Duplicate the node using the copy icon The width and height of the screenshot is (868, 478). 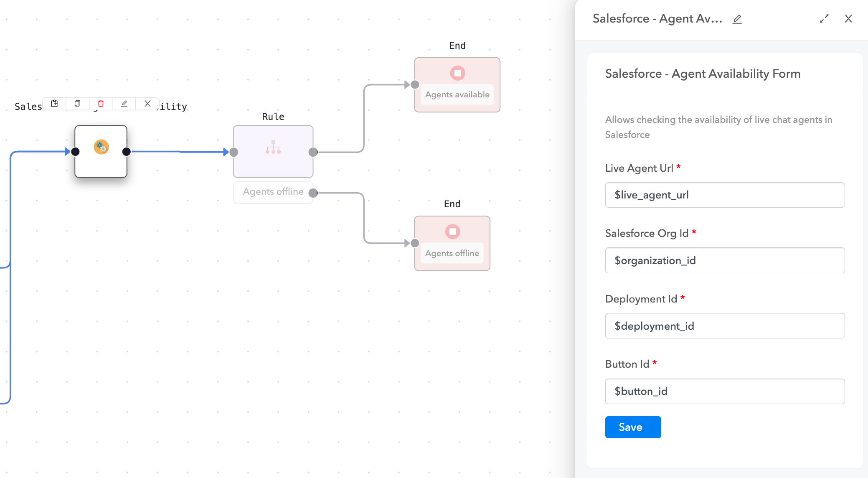[x=77, y=104]
